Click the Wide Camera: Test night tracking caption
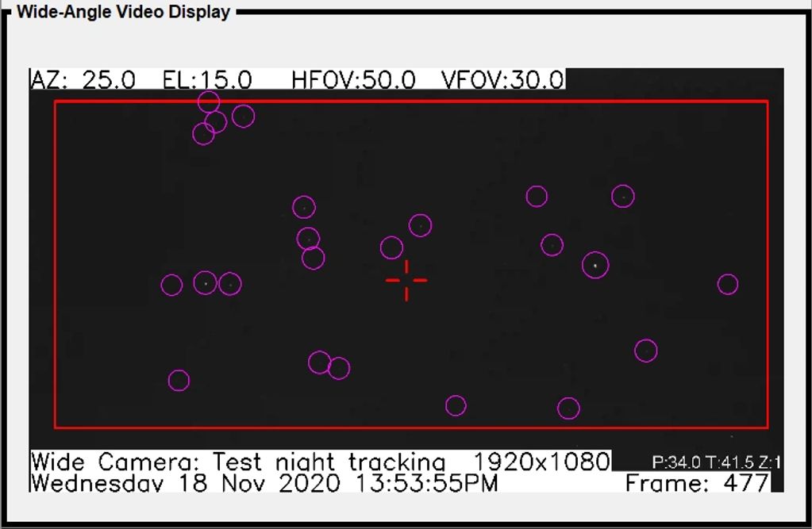This screenshot has width=812, height=529. click(x=238, y=462)
